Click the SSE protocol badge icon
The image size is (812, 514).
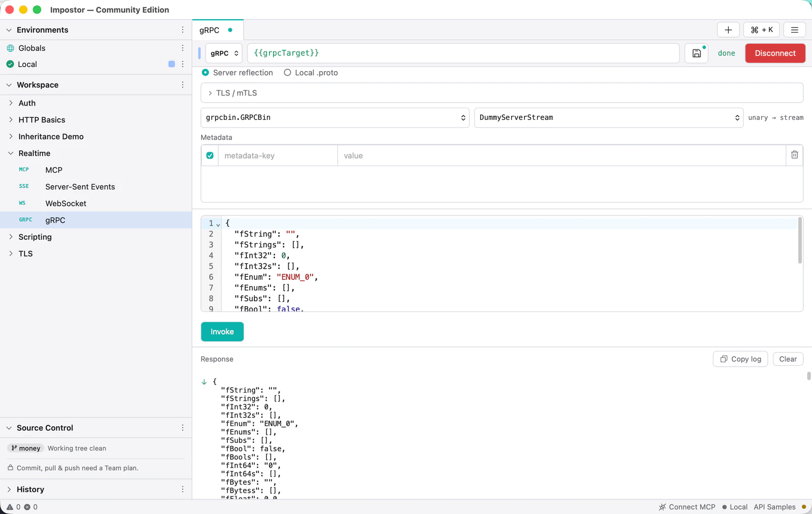[x=24, y=186]
